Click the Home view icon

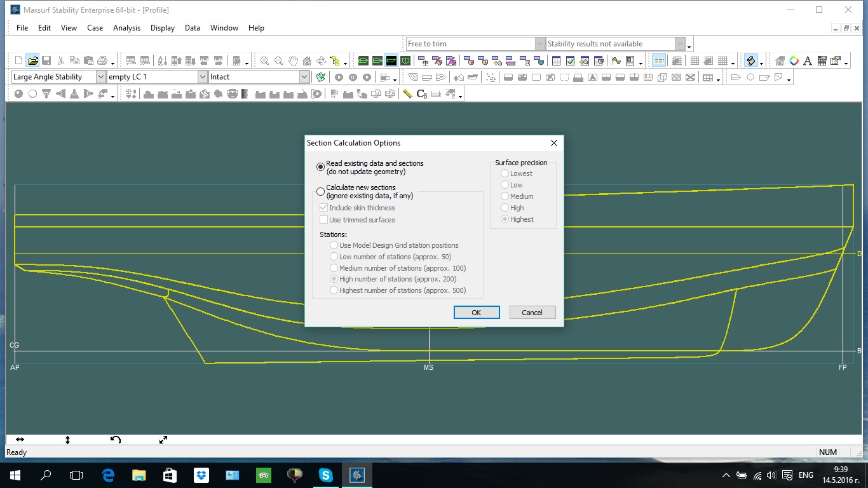tap(307, 61)
